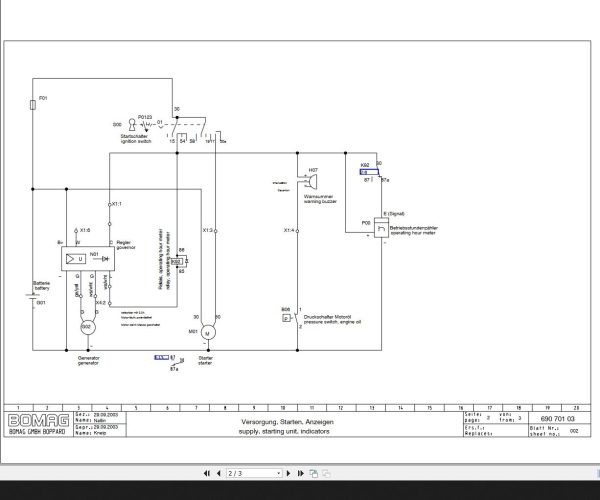Click the BOMAG logo in title block
The width and height of the screenshot is (600, 500).
39,420
